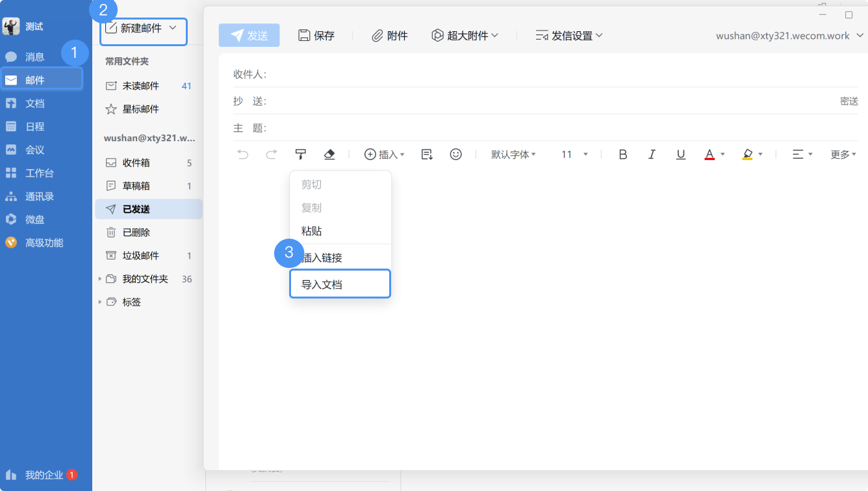Toggle underline formatting
The width and height of the screenshot is (868, 491).
[680, 154]
